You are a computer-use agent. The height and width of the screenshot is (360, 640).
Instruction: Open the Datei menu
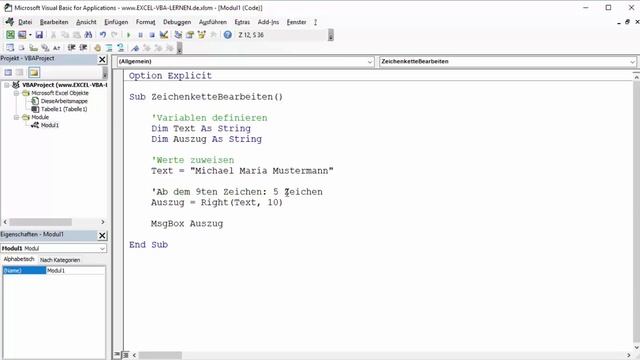pyautogui.click(x=25, y=22)
